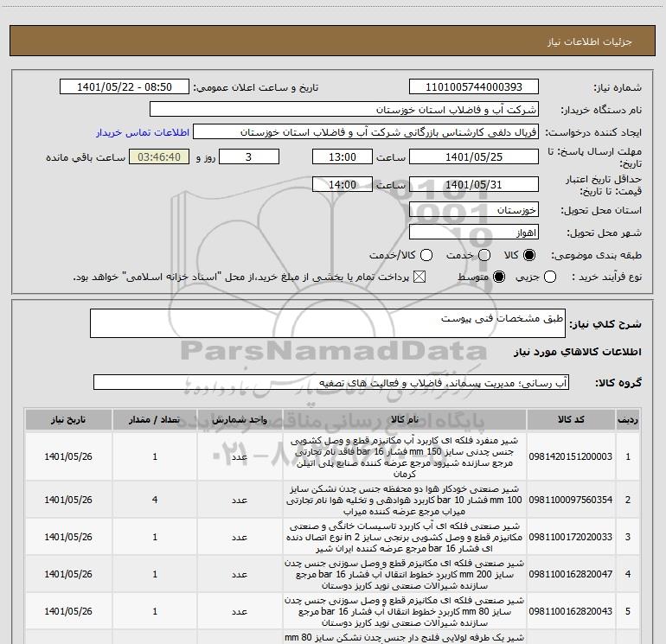Click product code 0981100097560354
Image resolution: width=666 pixels, height=644 pixels.
571,500
